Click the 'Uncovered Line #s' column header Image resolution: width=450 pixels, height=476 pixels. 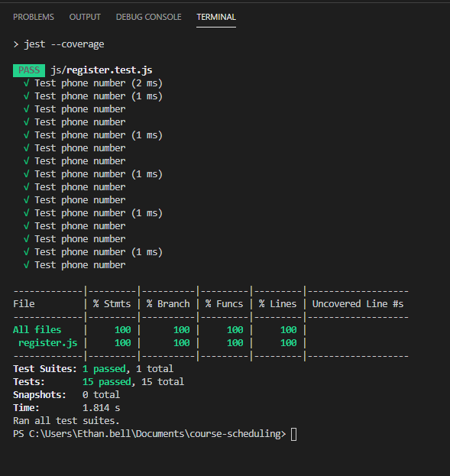[358, 304]
